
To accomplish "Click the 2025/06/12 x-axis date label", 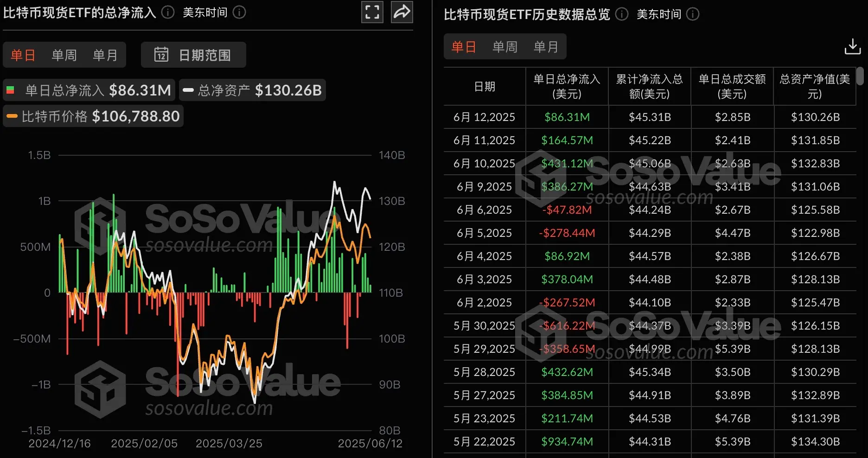I will [370, 444].
